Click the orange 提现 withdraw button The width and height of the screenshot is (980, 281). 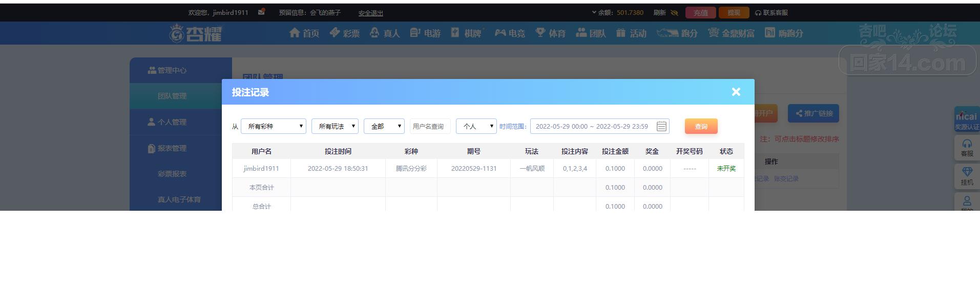click(x=734, y=12)
